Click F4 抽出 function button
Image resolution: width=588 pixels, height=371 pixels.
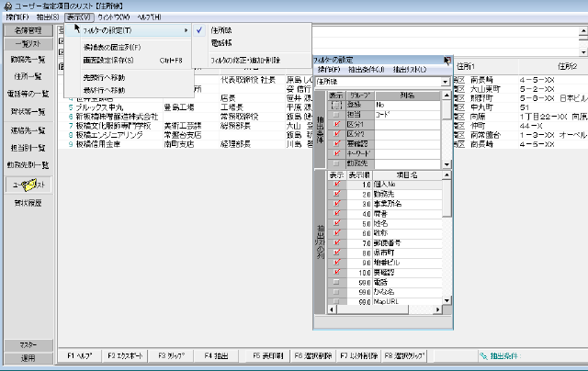click(x=217, y=355)
